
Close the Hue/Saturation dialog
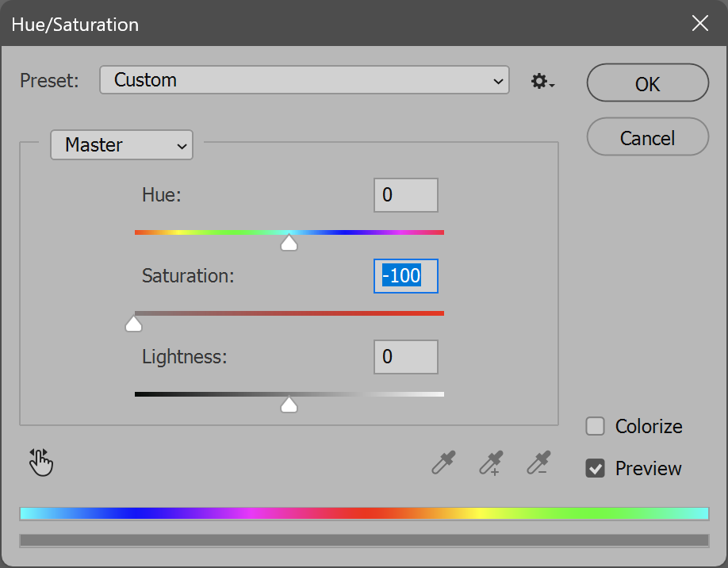pyautogui.click(x=699, y=23)
